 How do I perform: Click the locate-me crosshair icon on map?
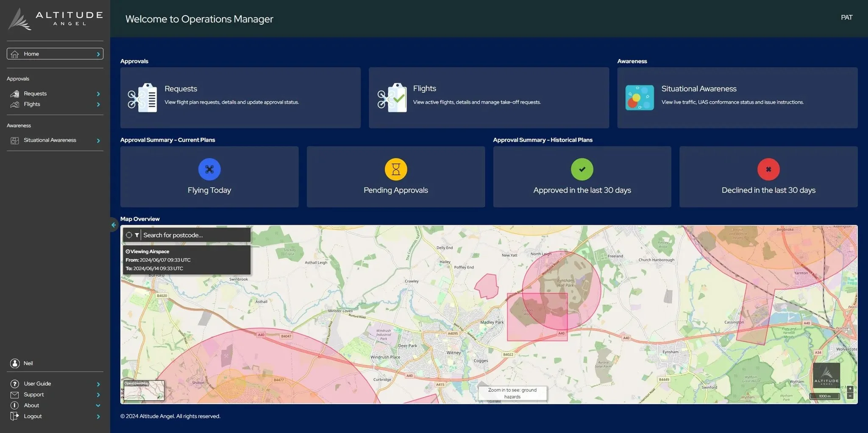(129, 235)
